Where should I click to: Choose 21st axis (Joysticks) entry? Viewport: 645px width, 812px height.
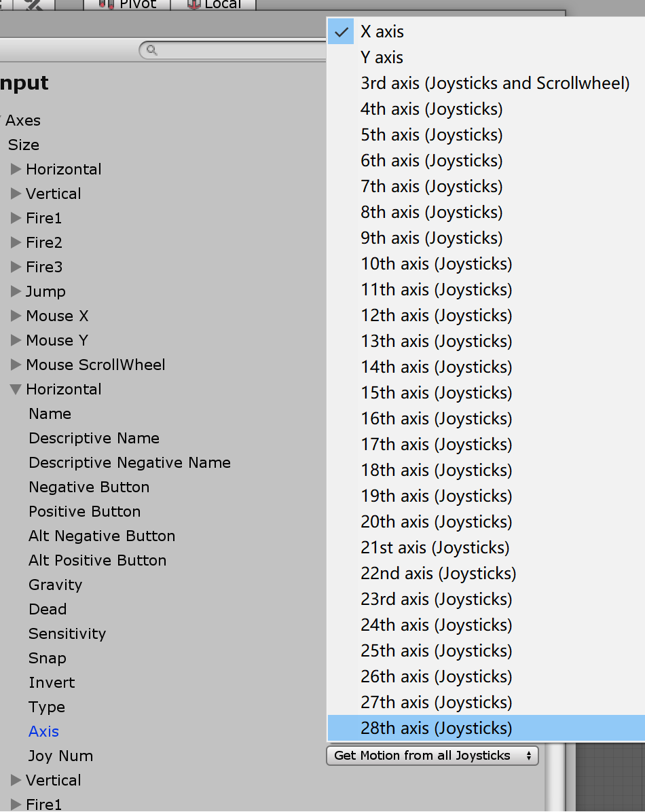435,548
